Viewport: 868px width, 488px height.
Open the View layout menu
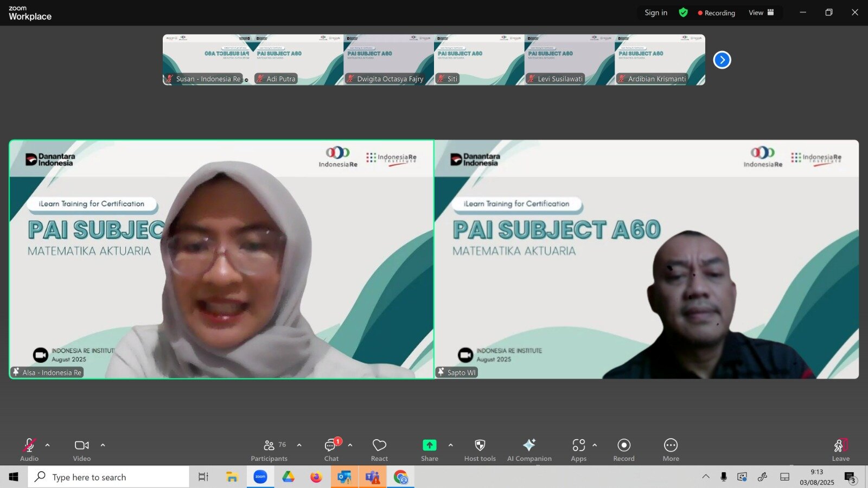[761, 12]
